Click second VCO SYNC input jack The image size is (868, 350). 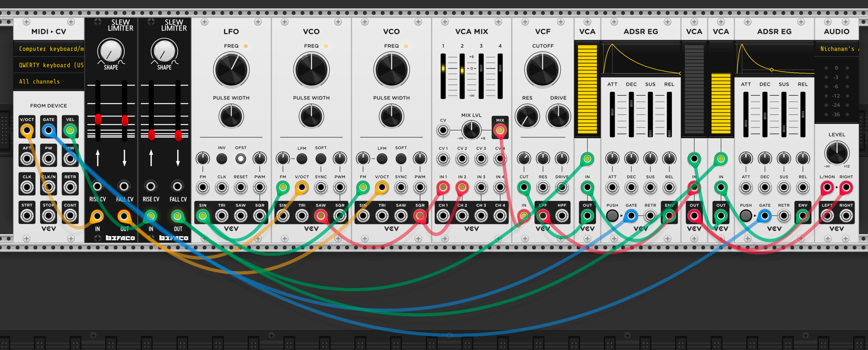click(x=401, y=187)
